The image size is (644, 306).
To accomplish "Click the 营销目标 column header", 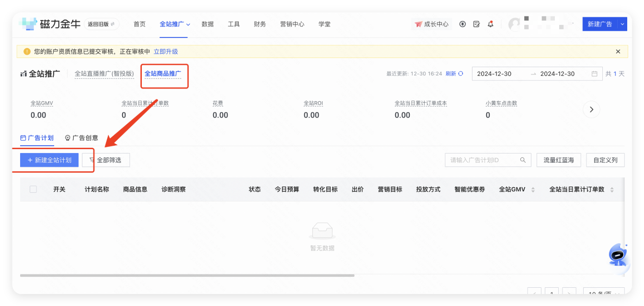I will [x=390, y=189].
